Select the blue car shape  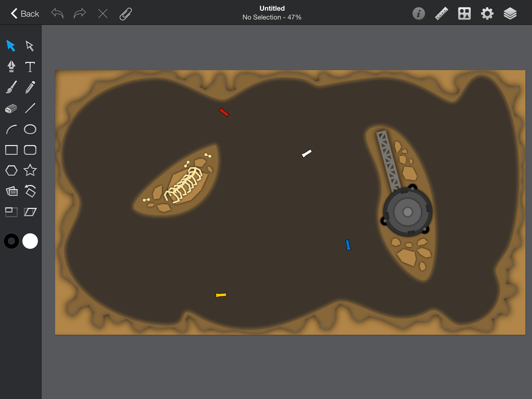coord(348,245)
